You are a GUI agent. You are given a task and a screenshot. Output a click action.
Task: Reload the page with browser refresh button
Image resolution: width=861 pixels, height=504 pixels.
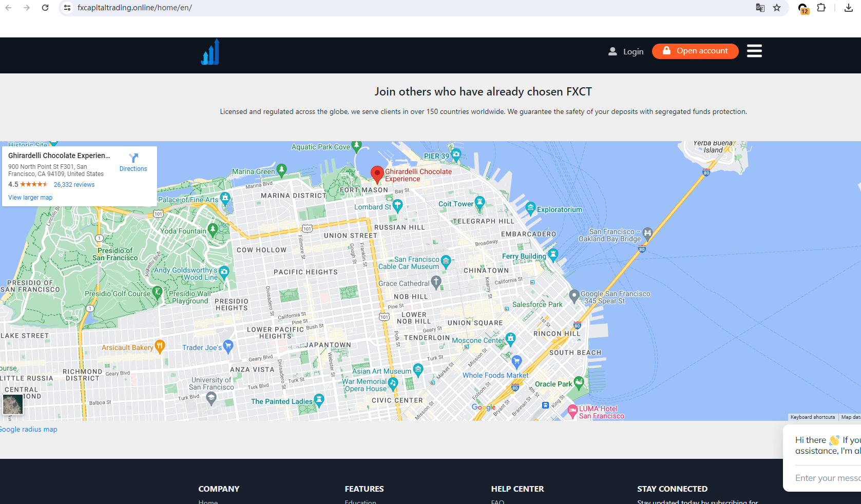45,8
